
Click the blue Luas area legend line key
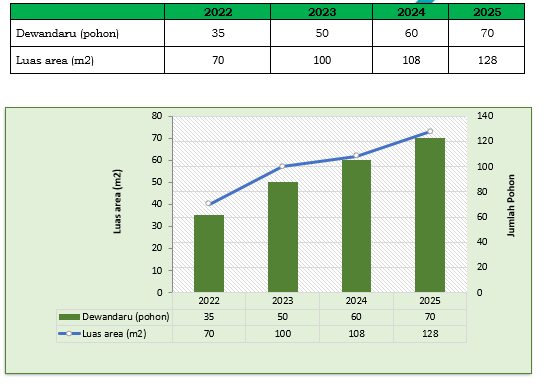click(x=69, y=333)
